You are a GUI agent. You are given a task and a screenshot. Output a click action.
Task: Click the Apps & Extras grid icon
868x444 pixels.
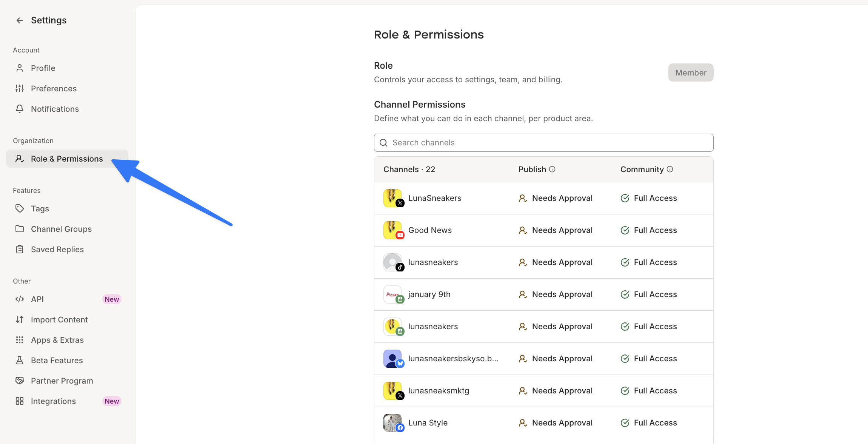pyautogui.click(x=20, y=340)
